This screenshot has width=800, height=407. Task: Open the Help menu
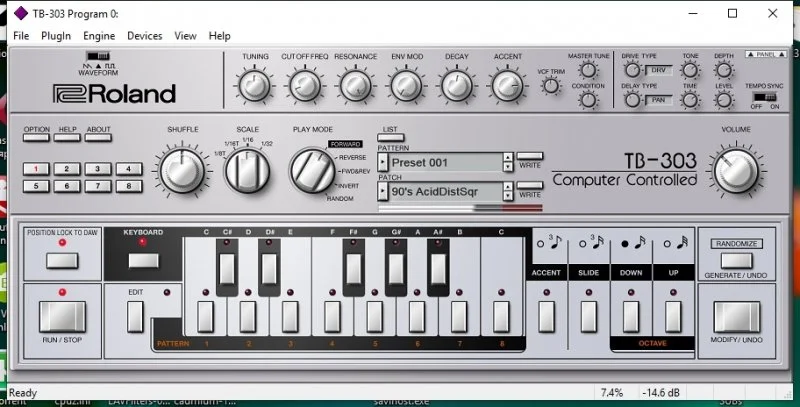pyautogui.click(x=219, y=36)
